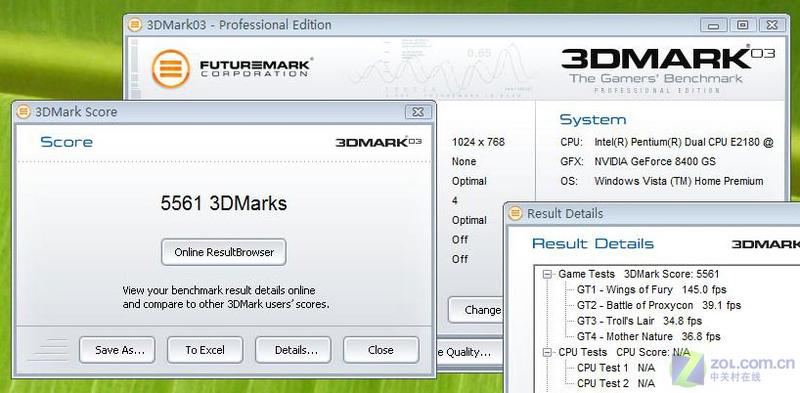Select GT3 - Troll's Lair row
800x393 pixels.
(639, 321)
